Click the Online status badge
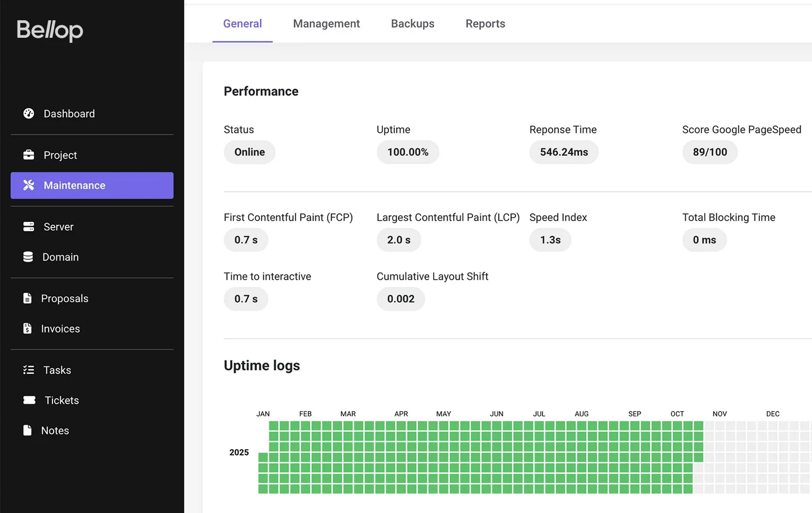 pyautogui.click(x=249, y=152)
